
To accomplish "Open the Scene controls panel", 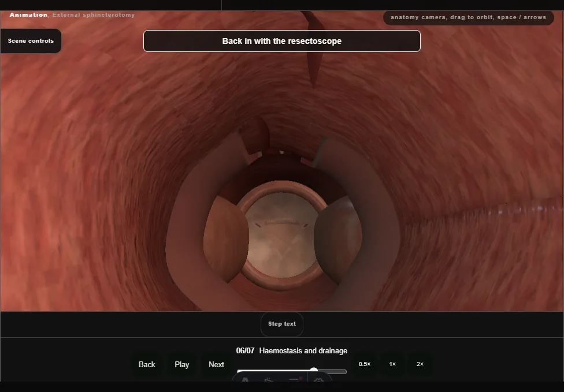I will pos(31,41).
